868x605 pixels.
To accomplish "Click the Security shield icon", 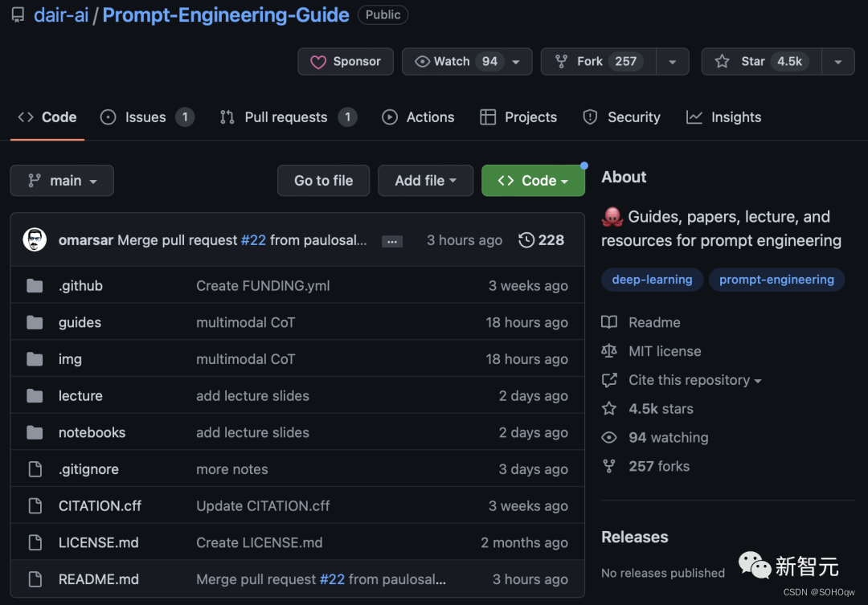I will click(590, 117).
